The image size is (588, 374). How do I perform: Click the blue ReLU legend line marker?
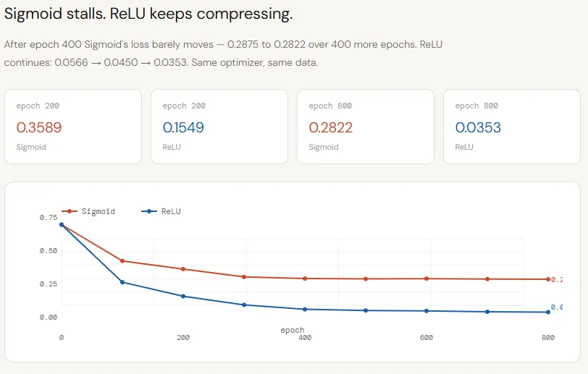click(149, 211)
